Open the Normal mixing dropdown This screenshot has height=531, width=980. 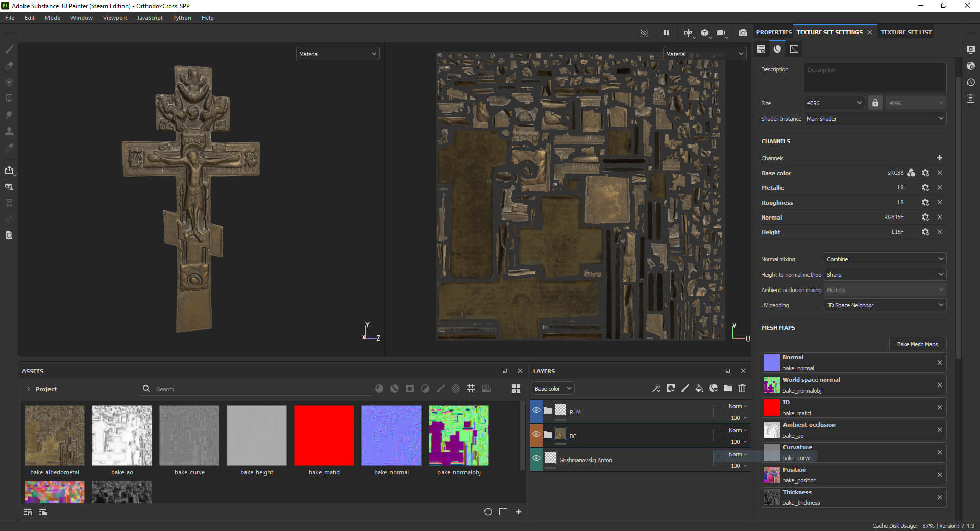click(x=885, y=259)
